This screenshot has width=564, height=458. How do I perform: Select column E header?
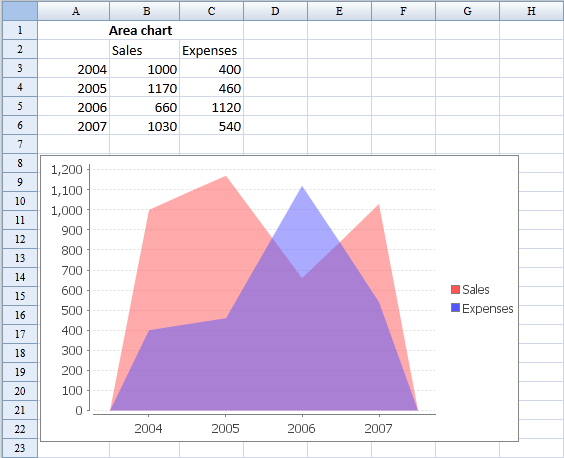tap(340, 11)
